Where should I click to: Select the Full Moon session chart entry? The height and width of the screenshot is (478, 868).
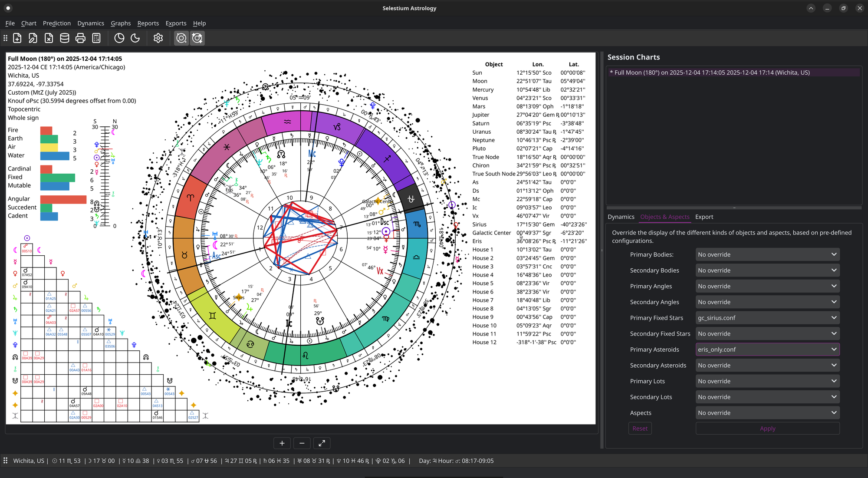pyautogui.click(x=712, y=73)
